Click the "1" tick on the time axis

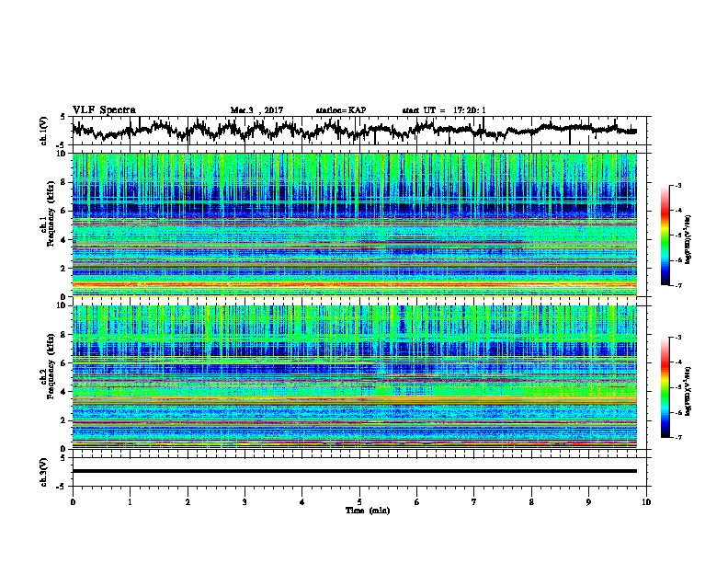point(130,502)
